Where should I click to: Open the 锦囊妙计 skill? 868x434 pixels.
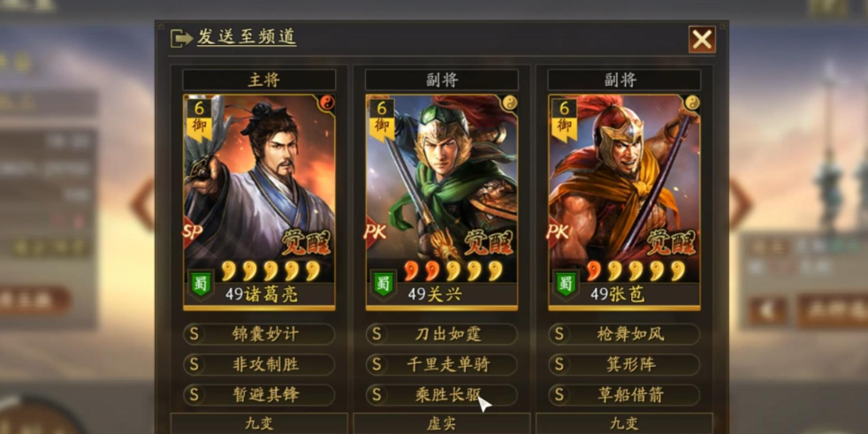(259, 334)
